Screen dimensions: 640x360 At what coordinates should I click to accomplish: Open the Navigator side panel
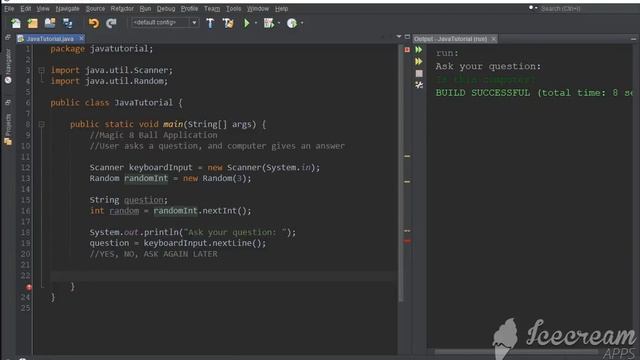(x=8, y=66)
